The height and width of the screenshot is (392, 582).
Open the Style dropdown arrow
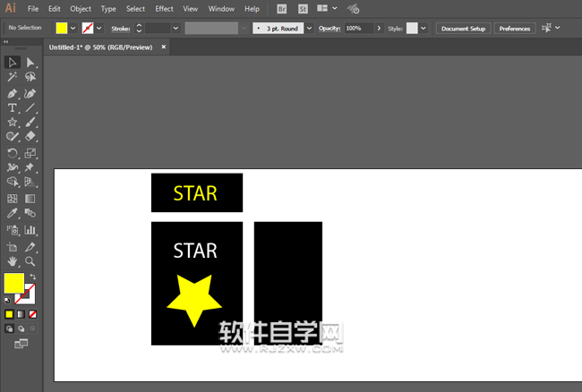(x=425, y=29)
